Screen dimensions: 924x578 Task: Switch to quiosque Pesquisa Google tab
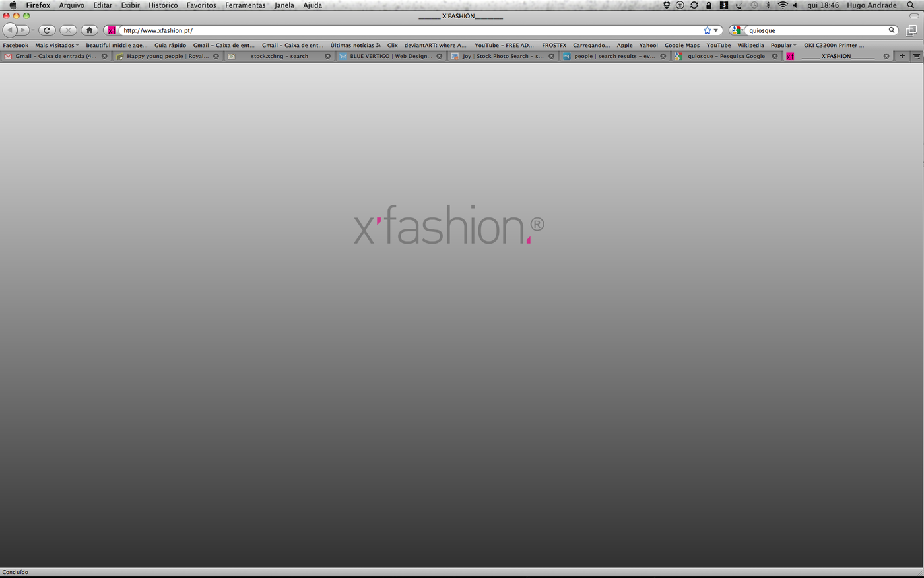coord(725,56)
